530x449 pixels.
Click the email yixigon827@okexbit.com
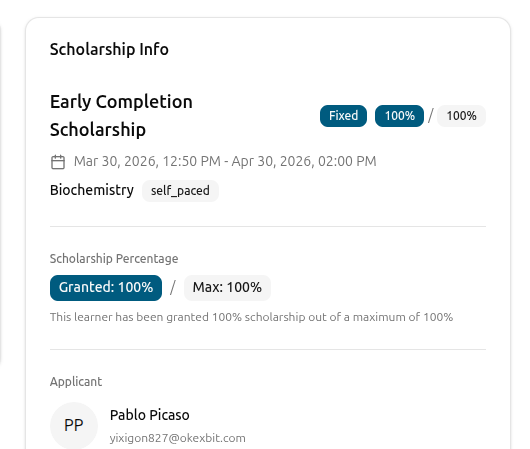(177, 438)
